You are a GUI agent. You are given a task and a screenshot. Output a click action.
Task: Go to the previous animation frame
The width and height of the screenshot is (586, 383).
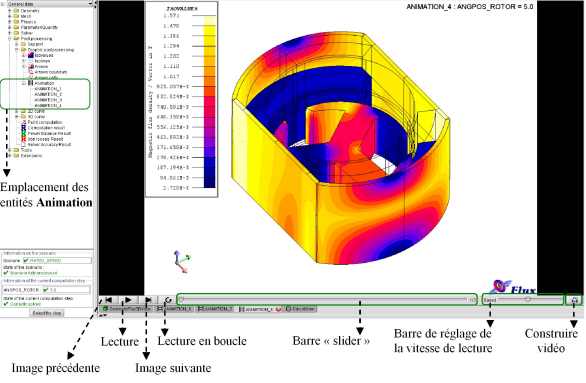coord(108,300)
